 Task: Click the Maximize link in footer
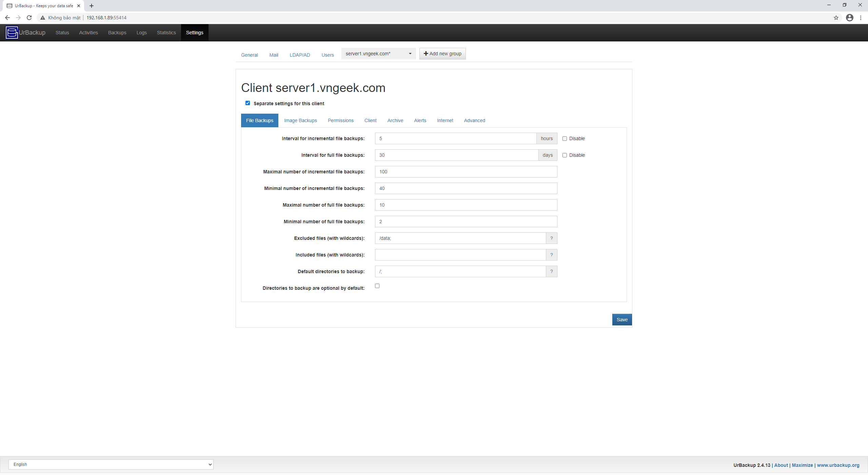pos(802,465)
